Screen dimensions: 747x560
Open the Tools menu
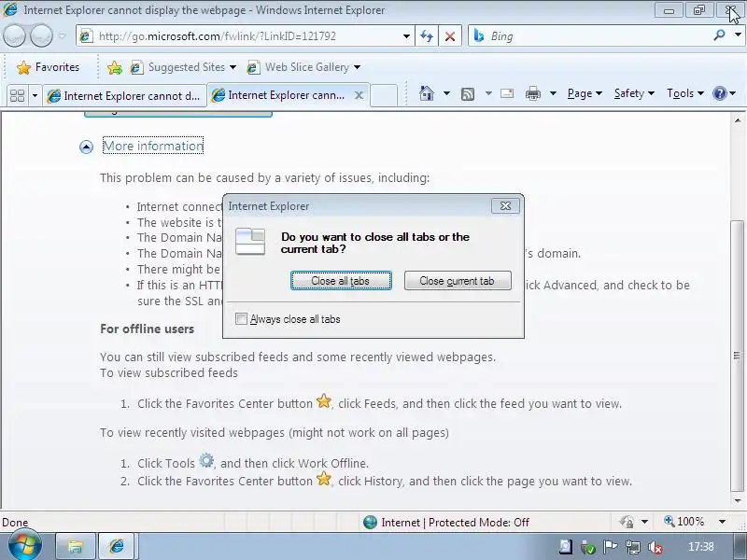pyautogui.click(x=685, y=93)
